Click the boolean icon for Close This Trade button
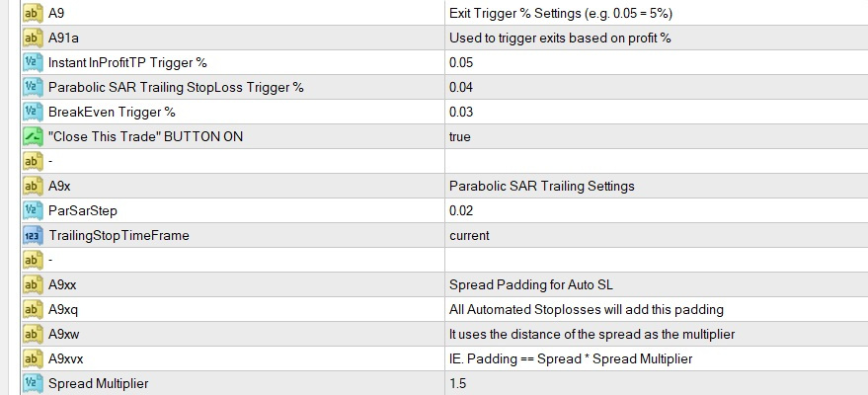 coord(31,136)
